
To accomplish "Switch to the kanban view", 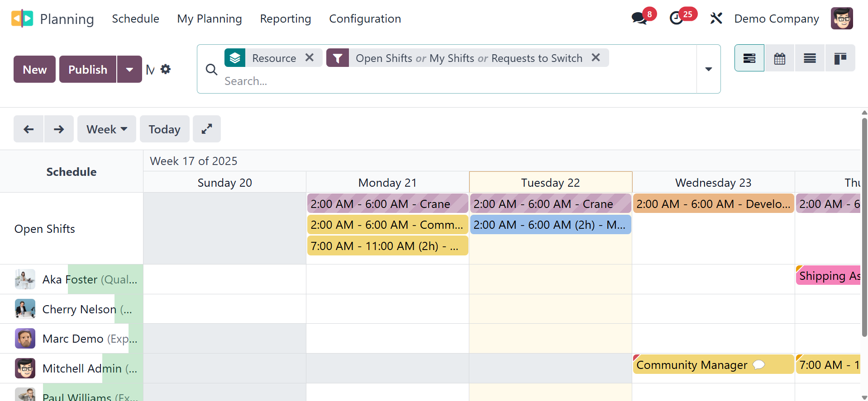I will click(x=840, y=58).
